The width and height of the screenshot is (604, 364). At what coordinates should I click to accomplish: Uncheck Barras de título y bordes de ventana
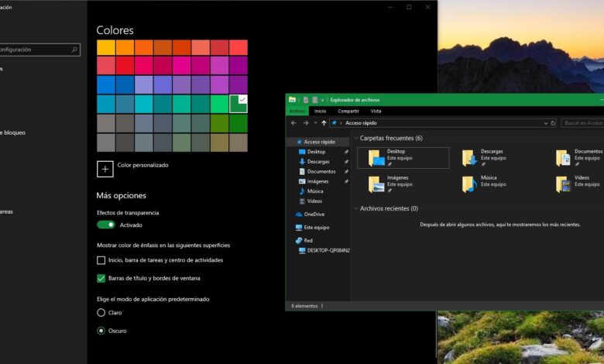(x=101, y=278)
